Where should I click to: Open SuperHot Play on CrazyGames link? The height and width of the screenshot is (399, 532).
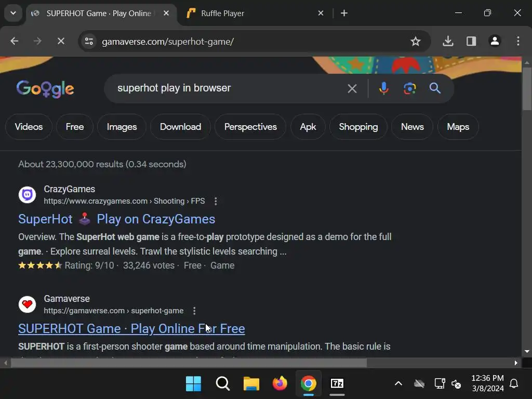pos(117,219)
